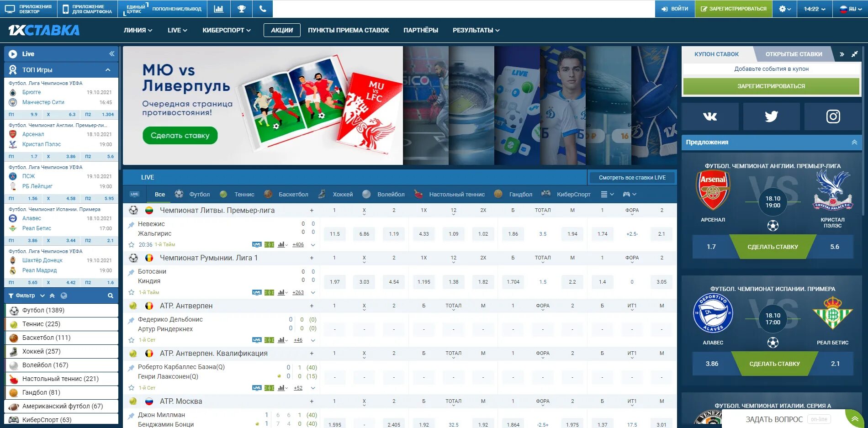This screenshot has height=428, width=868.
Task: Click СДЕЛАТЬ СТАВКУ for Арсенал vs Кристал Пэлэс
Action: point(773,247)
